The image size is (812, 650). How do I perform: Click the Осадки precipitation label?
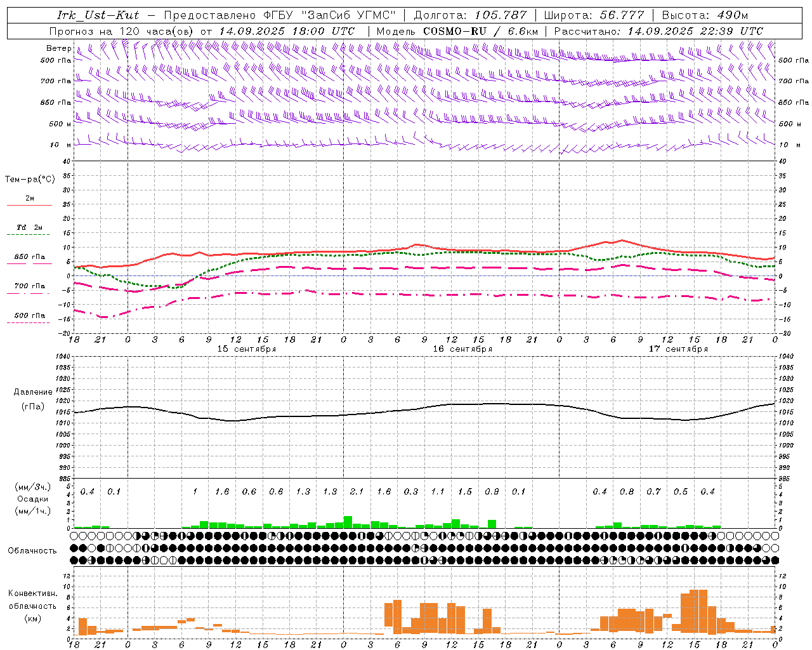tap(32, 499)
